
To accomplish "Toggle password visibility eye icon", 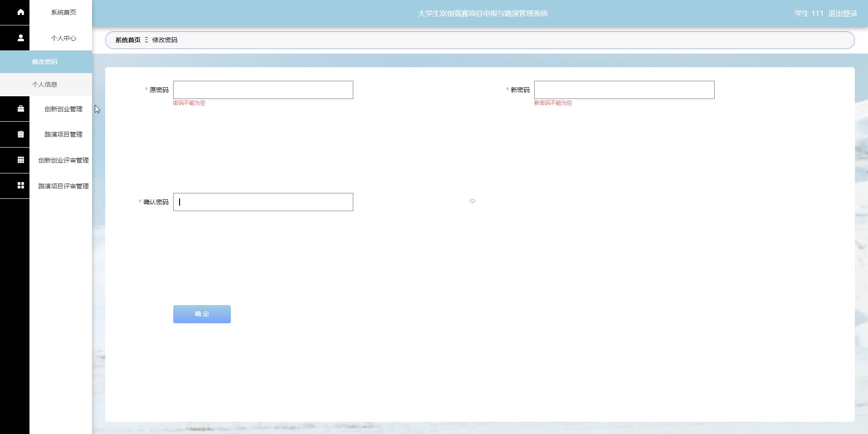I will 472,201.
